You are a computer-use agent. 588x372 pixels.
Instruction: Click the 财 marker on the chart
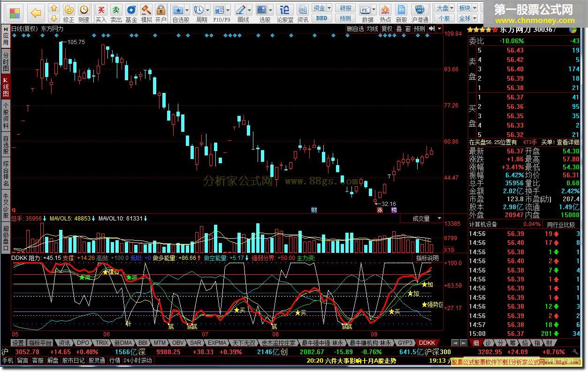314,210
